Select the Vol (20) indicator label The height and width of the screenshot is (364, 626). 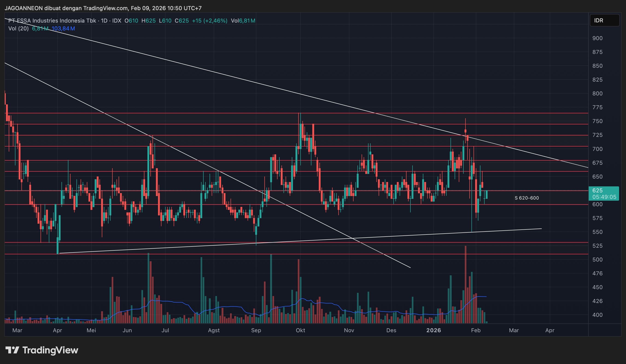tap(18, 29)
